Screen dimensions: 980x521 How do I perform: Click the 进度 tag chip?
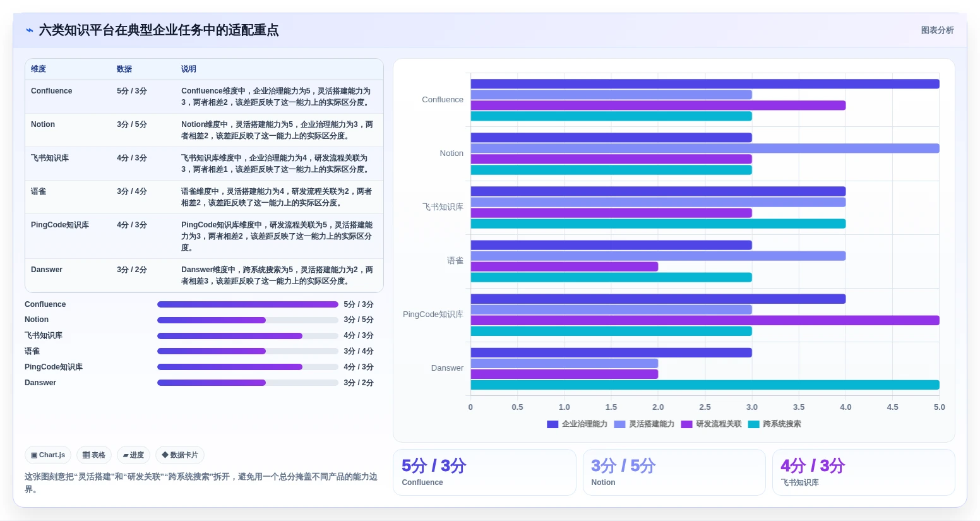click(x=133, y=455)
